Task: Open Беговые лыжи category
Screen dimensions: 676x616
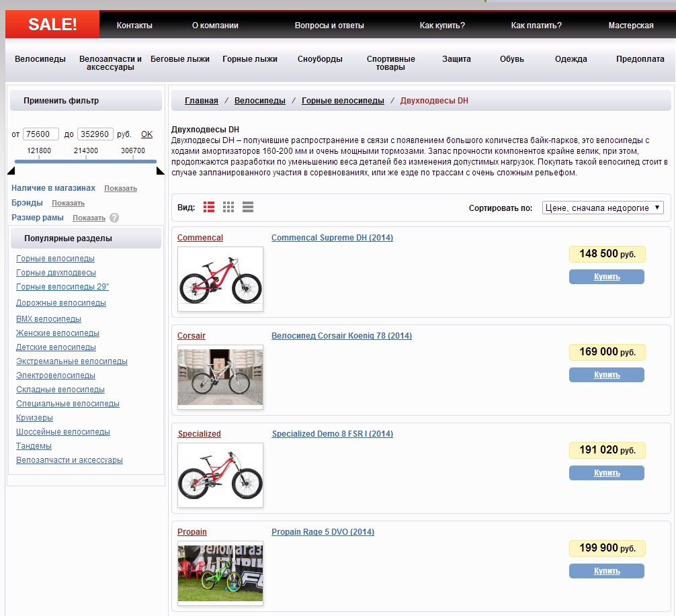Action: point(180,59)
